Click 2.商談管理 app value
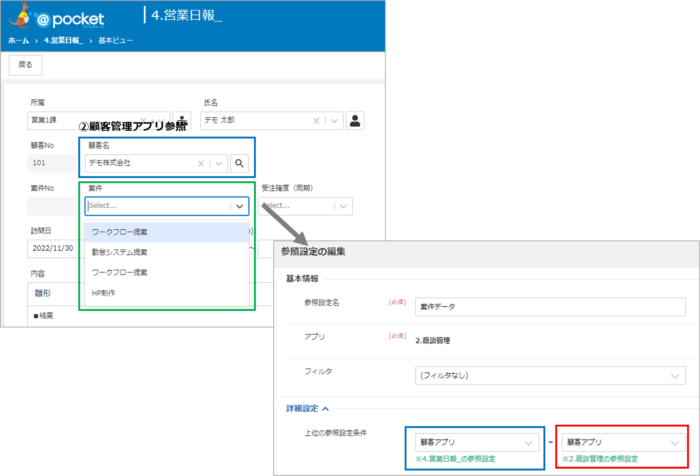The image size is (700, 476). [x=432, y=341]
